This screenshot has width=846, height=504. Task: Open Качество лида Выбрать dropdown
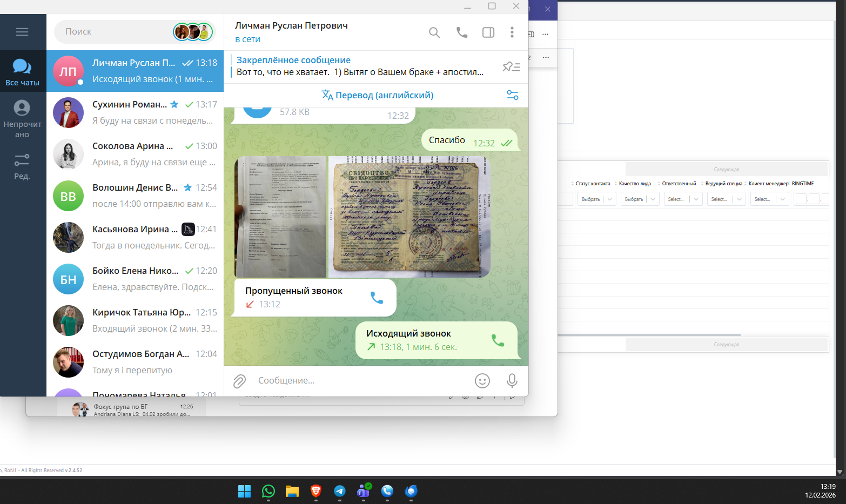[640, 199]
